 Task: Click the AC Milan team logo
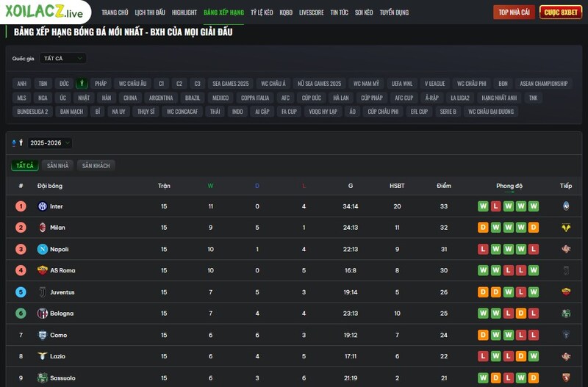pos(43,228)
